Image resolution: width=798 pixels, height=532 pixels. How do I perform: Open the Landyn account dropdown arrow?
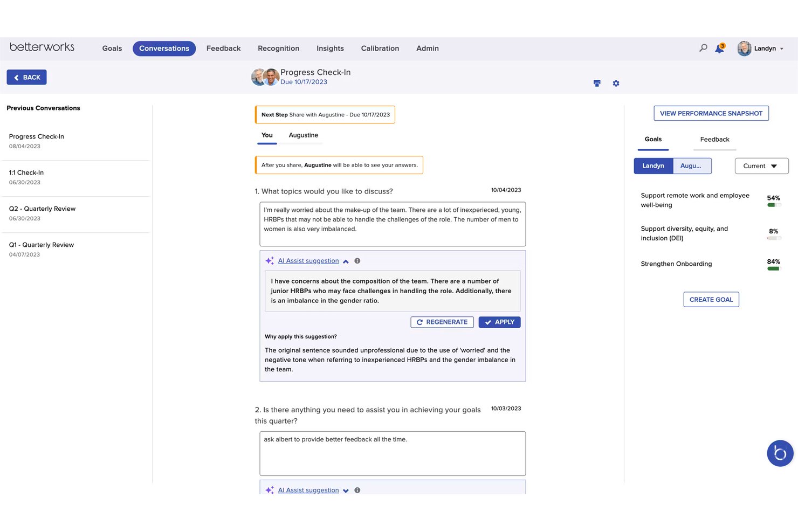tap(782, 49)
